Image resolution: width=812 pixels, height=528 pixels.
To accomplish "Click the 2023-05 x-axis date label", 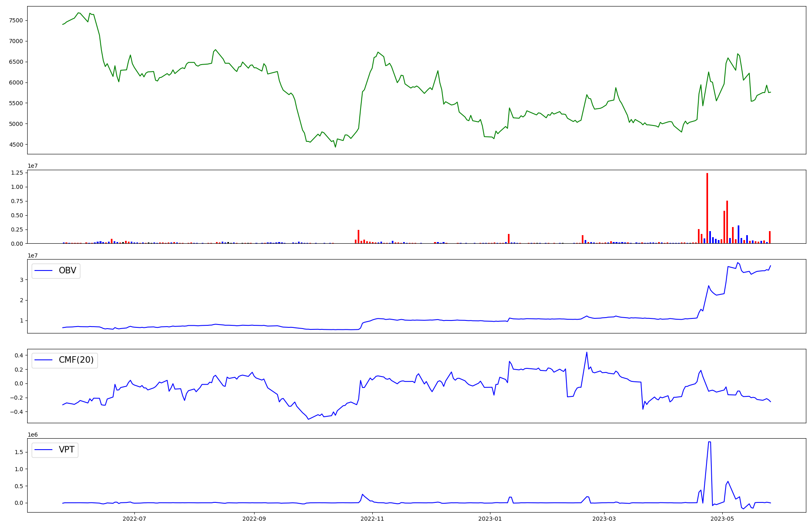I will coord(723,518).
